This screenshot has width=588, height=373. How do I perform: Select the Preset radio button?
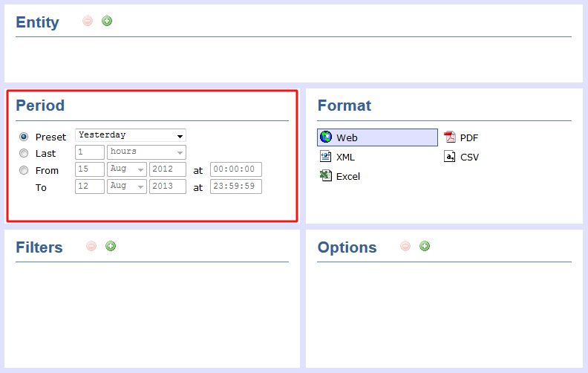pyautogui.click(x=24, y=137)
